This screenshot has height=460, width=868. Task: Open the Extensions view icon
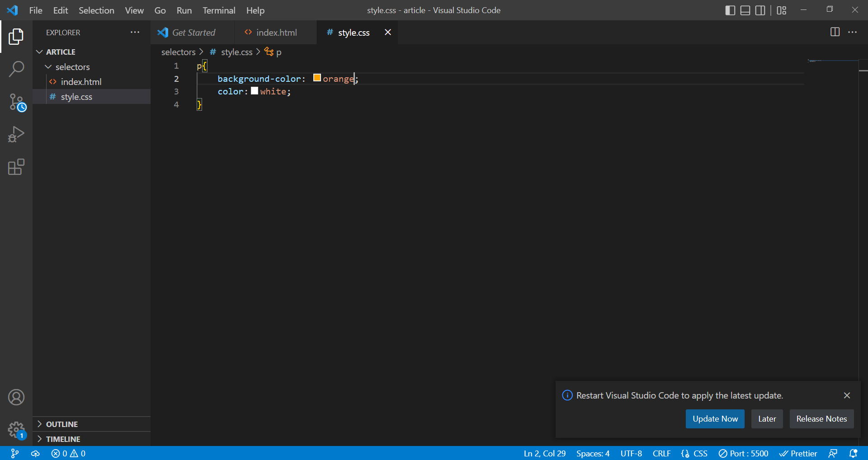pos(16,167)
